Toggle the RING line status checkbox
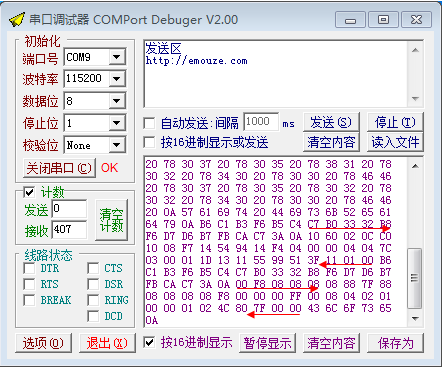Image resolution: width=443 pixels, height=368 pixels. point(93,300)
